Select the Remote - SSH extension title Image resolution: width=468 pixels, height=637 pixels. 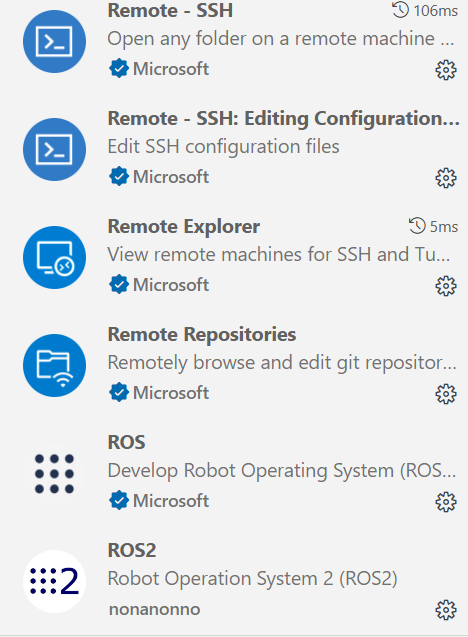pyautogui.click(x=170, y=11)
